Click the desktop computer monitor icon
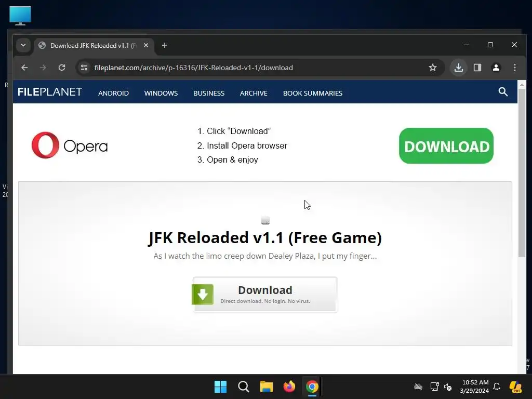 coord(20,16)
